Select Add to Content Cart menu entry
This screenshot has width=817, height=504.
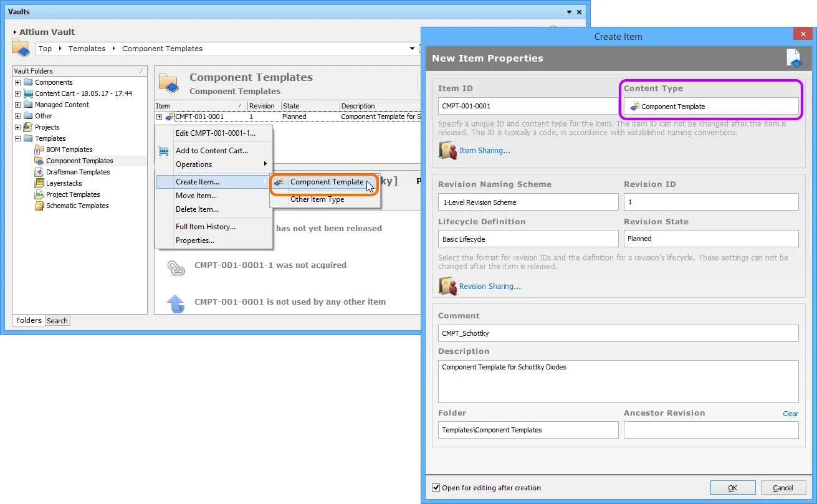click(214, 151)
